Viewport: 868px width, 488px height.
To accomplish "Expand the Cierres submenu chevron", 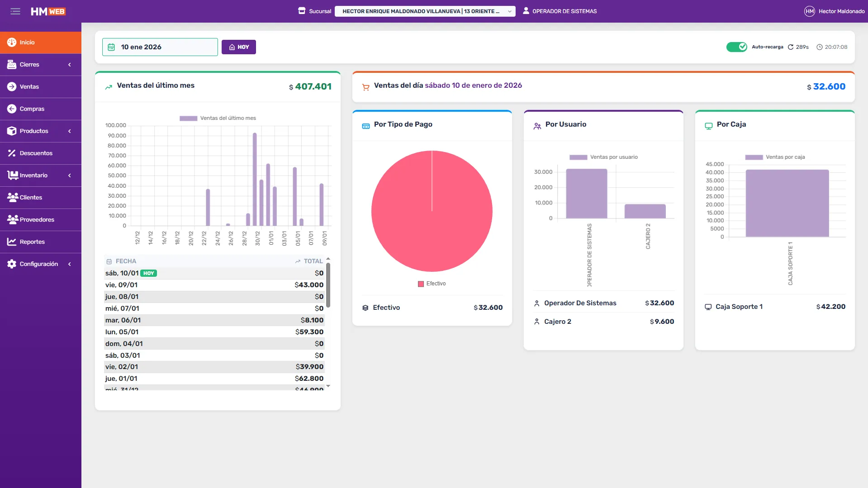I will [69, 65].
